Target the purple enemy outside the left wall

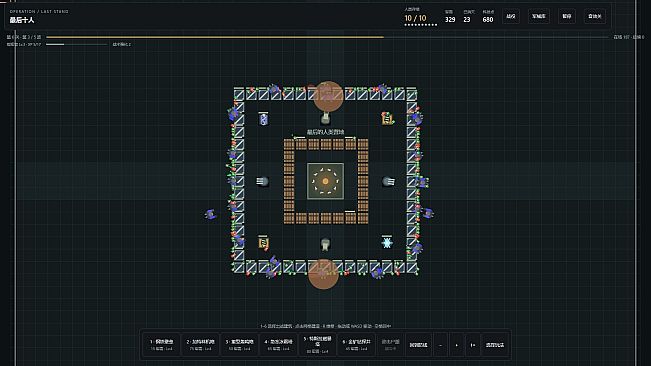tap(210, 215)
